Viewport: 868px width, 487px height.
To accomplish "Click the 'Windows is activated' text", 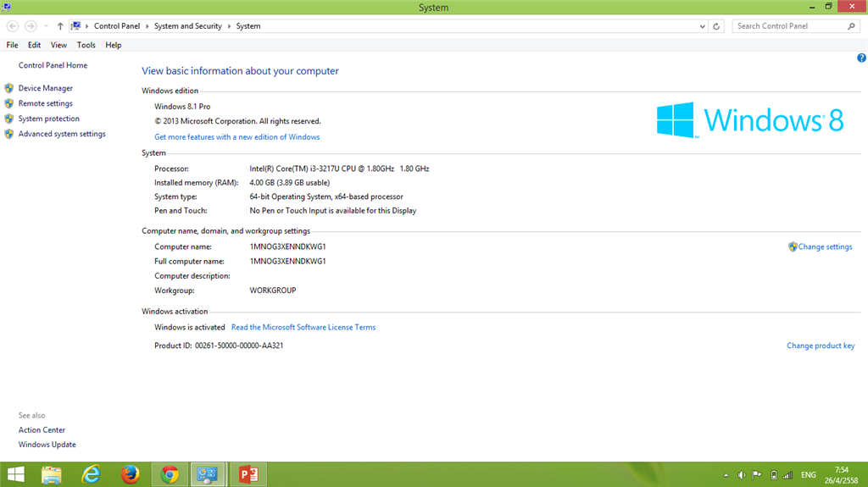I will [x=189, y=327].
